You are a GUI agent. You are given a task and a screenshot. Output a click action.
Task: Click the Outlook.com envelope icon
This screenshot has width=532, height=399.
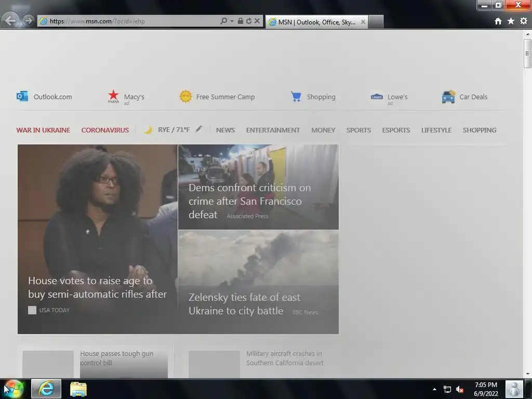tap(22, 96)
